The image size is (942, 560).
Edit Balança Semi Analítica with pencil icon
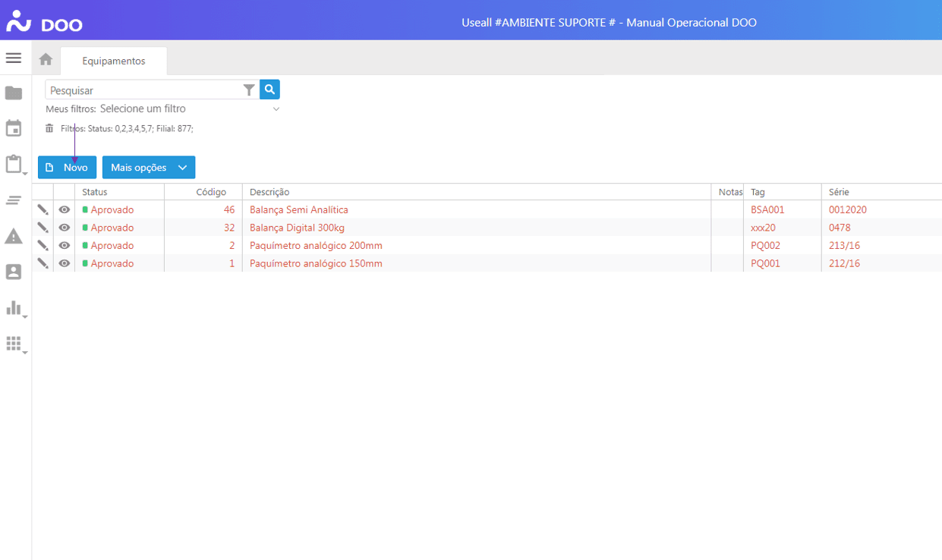[43, 209]
